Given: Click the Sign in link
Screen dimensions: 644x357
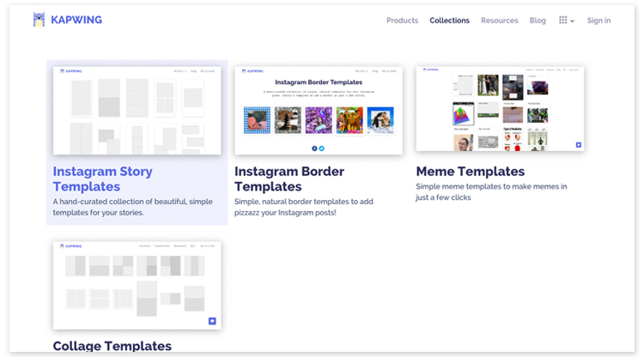Looking at the screenshot, I should pyautogui.click(x=598, y=21).
